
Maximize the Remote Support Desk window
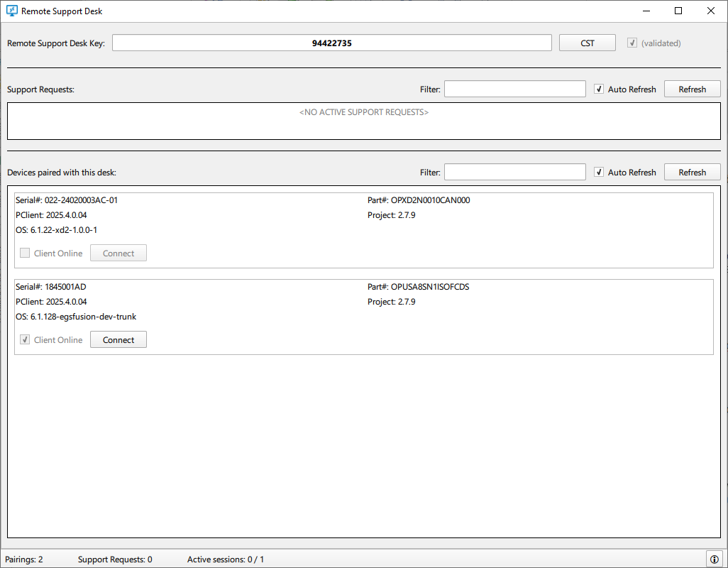678,11
